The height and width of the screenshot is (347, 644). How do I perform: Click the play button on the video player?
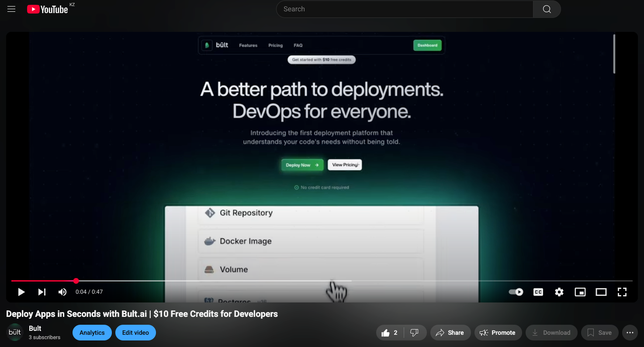(21, 292)
